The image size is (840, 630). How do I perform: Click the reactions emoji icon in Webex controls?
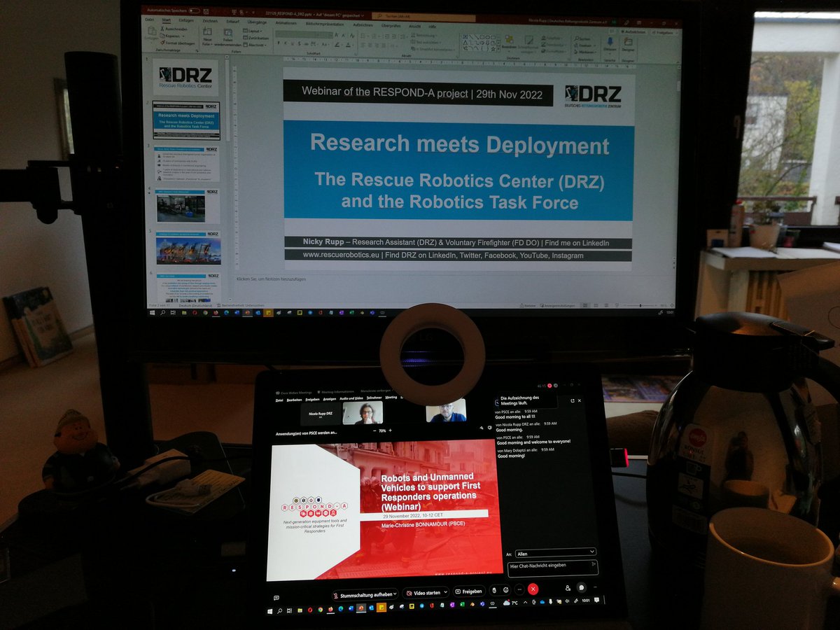[x=505, y=590]
